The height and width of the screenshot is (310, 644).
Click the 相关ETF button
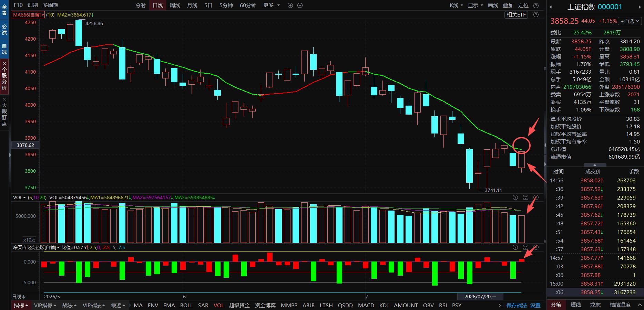[517, 15]
